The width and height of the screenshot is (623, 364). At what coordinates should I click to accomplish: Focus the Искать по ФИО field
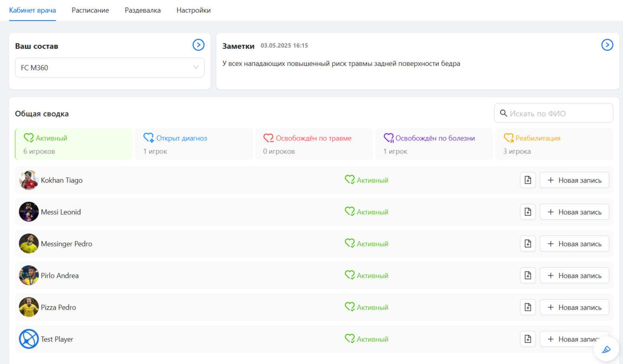click(558, 114)
